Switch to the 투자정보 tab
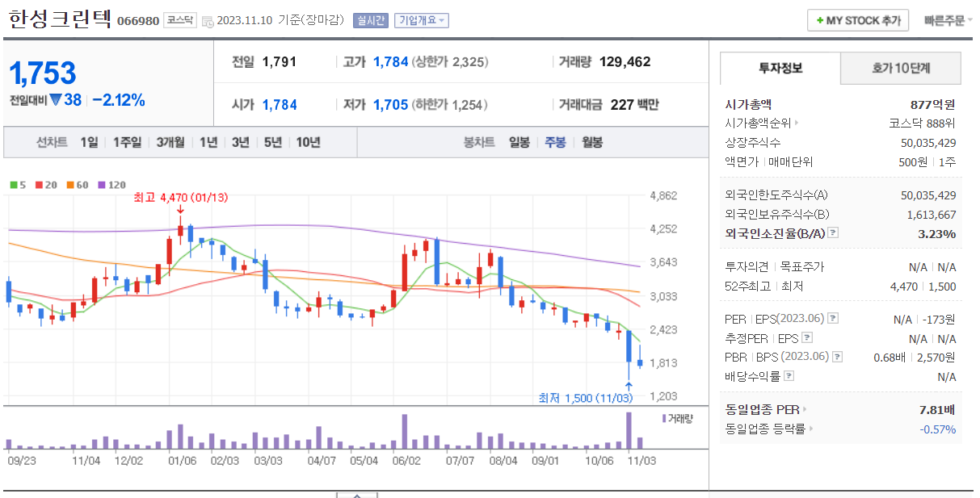Image resolution: width=980 pixels, height=498 pixels. point(780,69)
